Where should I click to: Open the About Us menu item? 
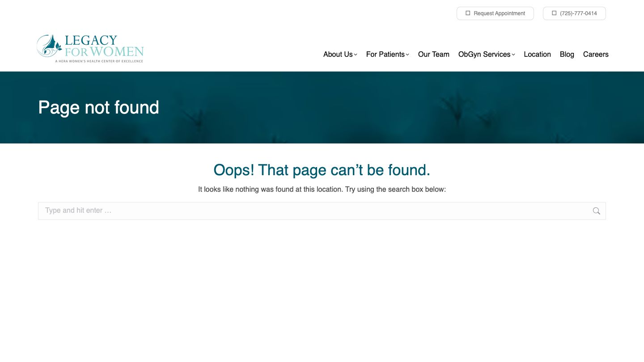(338, 54)
